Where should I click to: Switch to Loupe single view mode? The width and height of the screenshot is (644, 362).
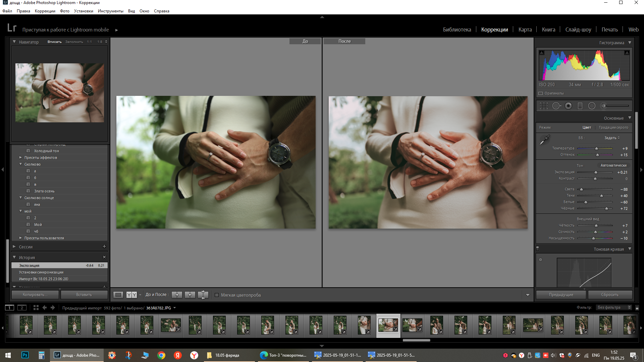[118, 295]
